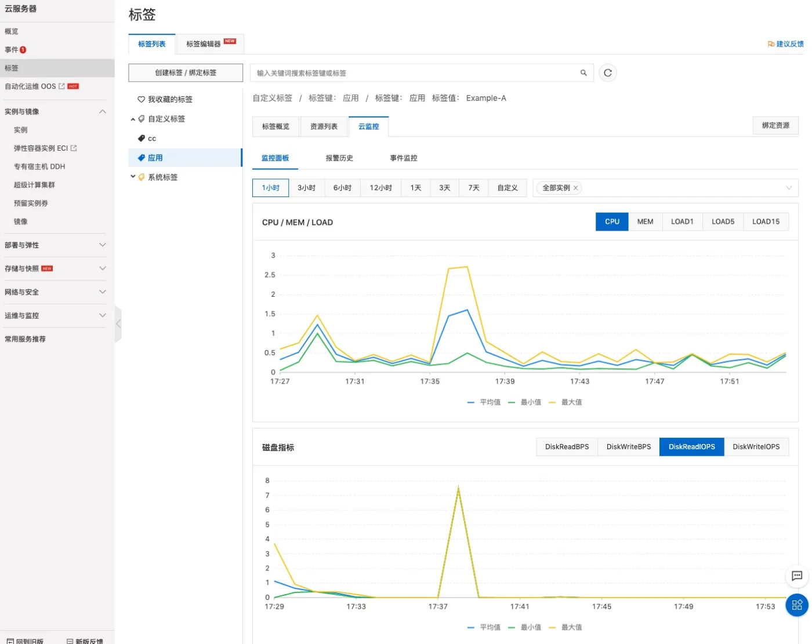Select LOAD5 metric button
Image resolution: width=812 pixels, height=644 pixels.
point(723,221)
